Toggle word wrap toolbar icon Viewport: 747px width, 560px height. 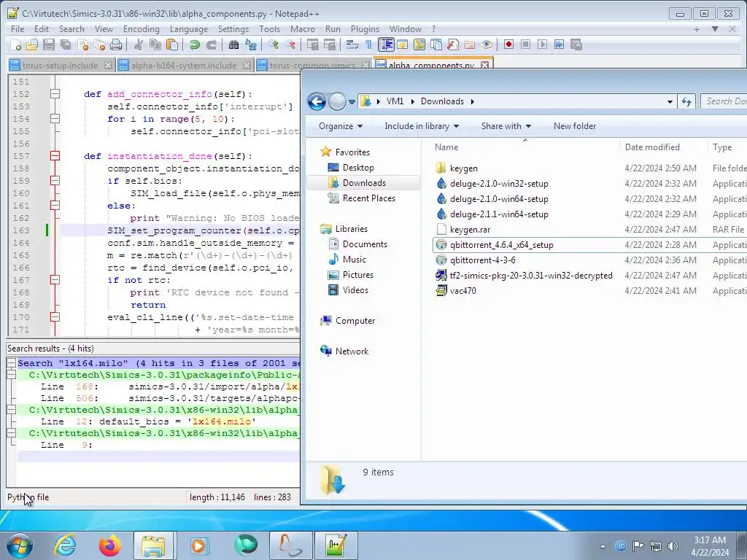(x=352, y=44)
